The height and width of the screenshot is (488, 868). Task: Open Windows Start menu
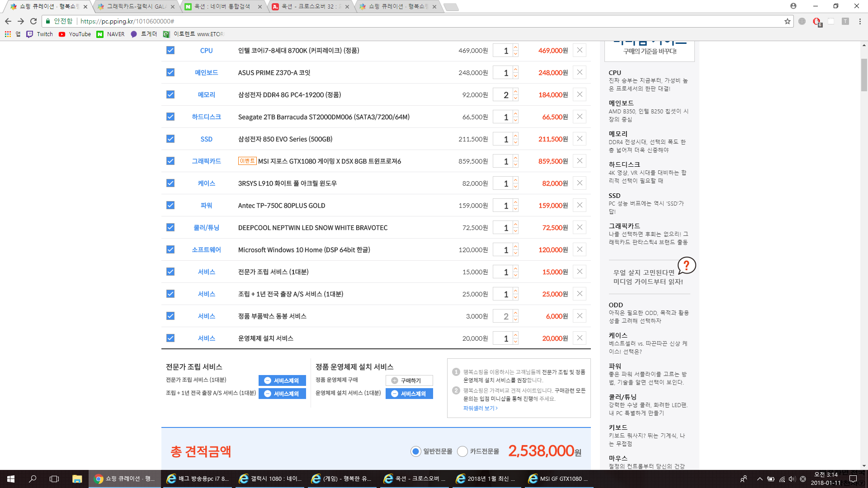pos(11,479)
